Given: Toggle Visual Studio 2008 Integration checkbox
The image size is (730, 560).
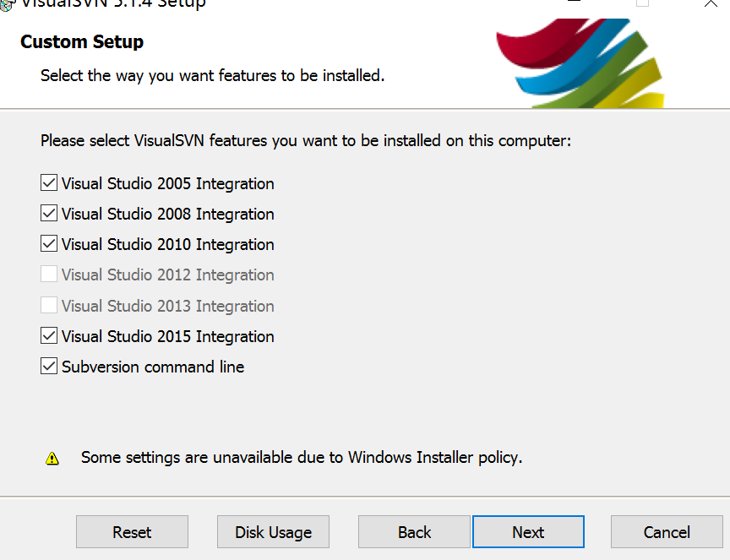Looking at the screenshot, I should pyautogui.click(x=49, y=214).
